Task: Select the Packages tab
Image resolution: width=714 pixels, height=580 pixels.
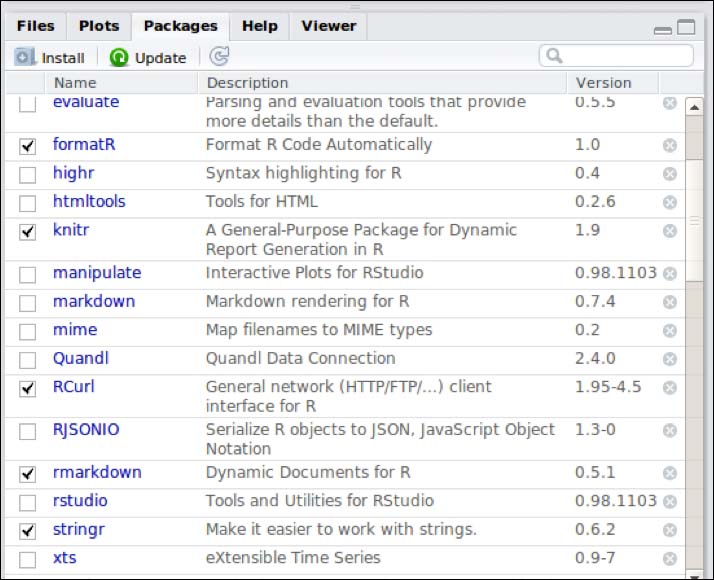Action: 181,26
